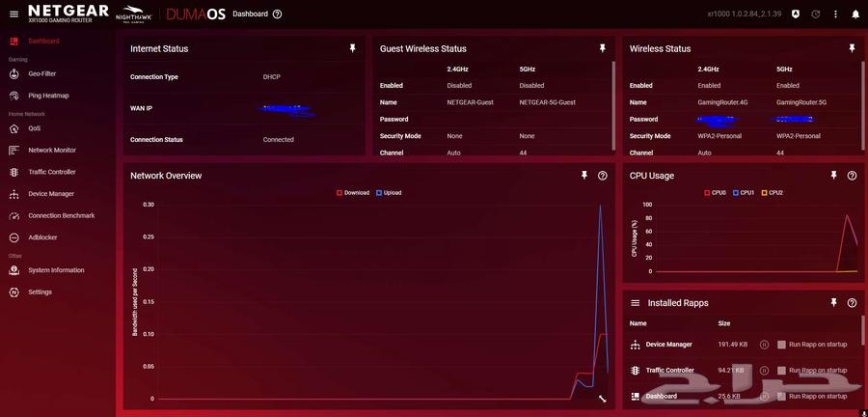
Task: Select the NETGEAR-Guest network name
Action: pos(470,102)
